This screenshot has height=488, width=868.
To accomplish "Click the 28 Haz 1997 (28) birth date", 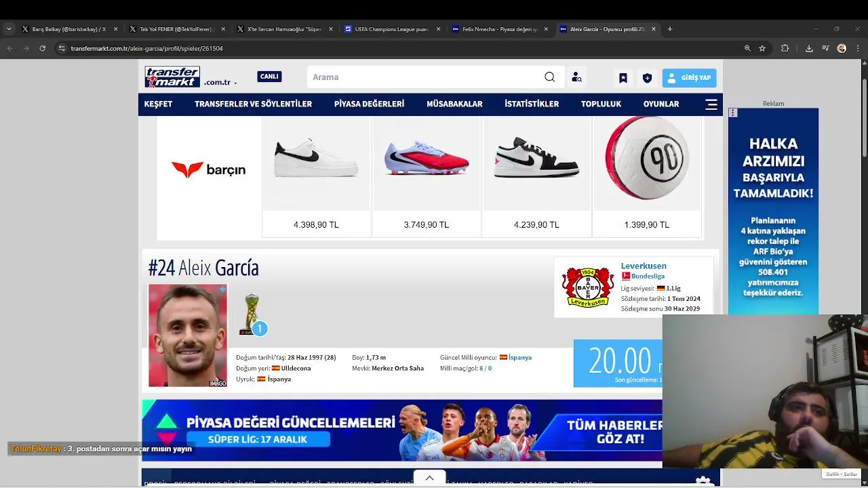I will click(x=311, y=357).
